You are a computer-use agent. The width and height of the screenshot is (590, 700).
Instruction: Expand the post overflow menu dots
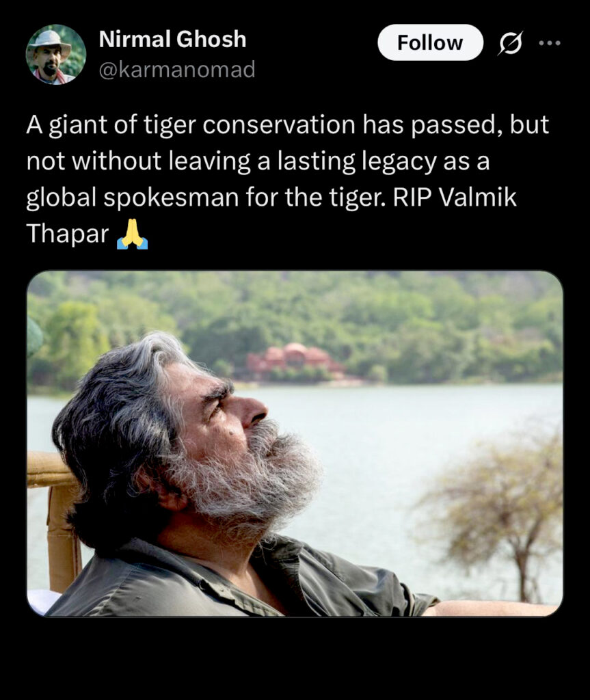click(550, 43)
